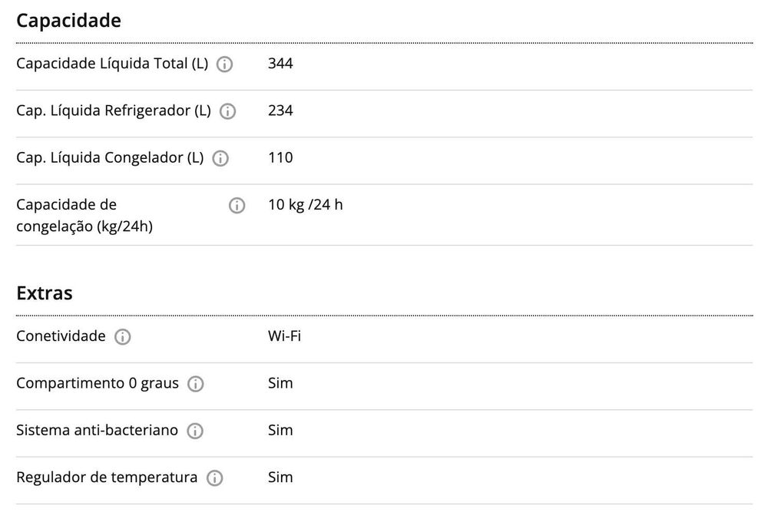Click the Conetividade label text
This screenshot has width=768, height=532.
pyautogui.click(x=61, y=336)
